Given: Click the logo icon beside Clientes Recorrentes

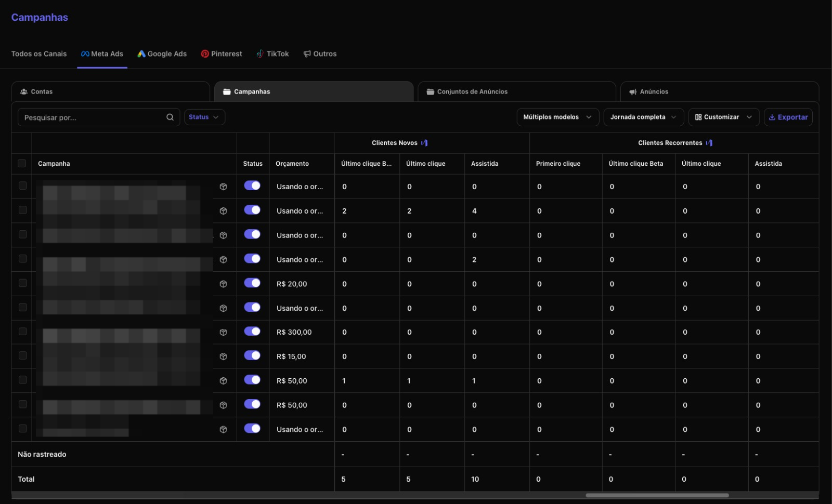Looking at the screenshot, I should click(709, 143).
